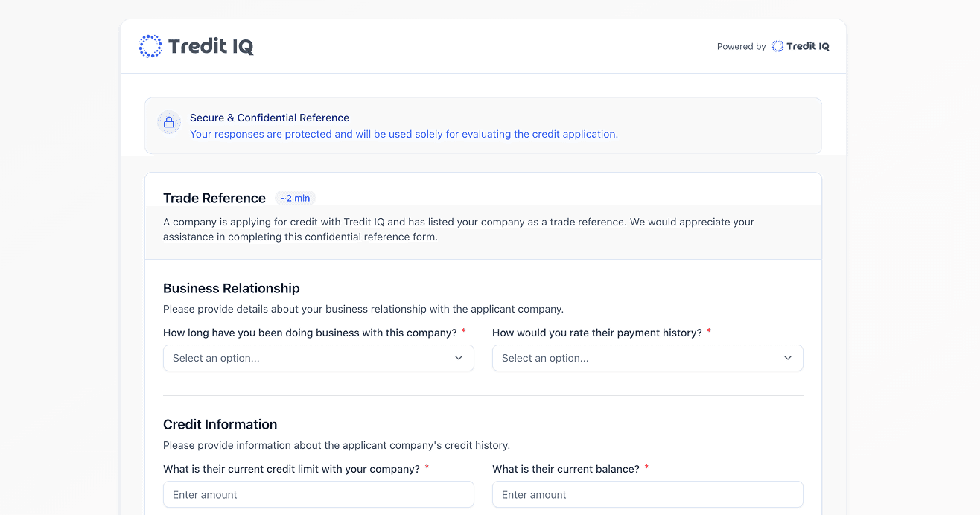Click the lock icon in security notice
This screenshot has height=515, width=980.
[x=169, y=122]
